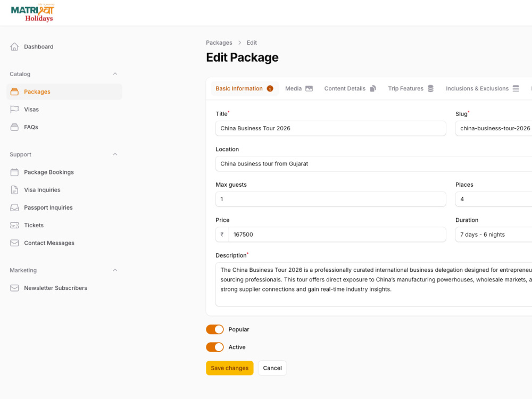532x399 pixels.
Task: Open FAQs in the sidebar
Action: (64, 127)
